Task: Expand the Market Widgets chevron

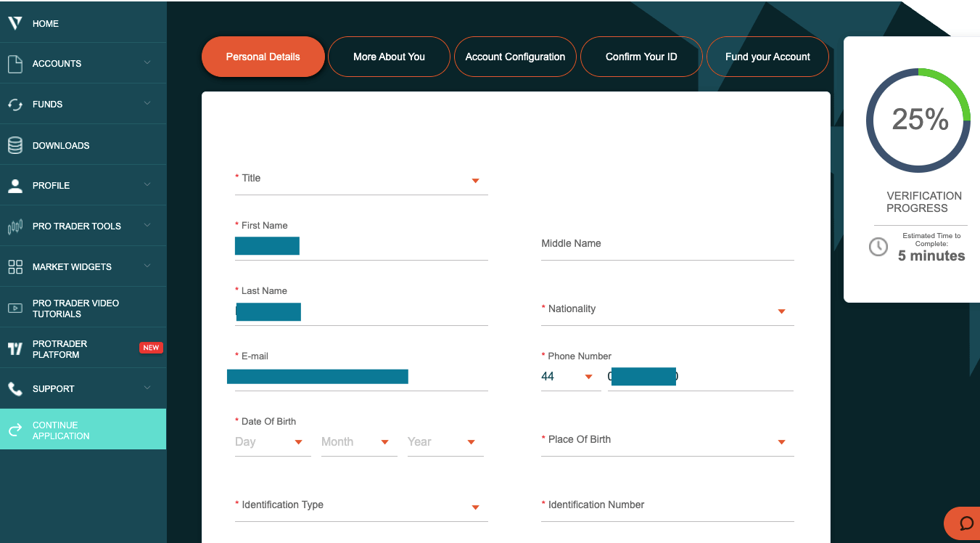Action: [147, 266]
